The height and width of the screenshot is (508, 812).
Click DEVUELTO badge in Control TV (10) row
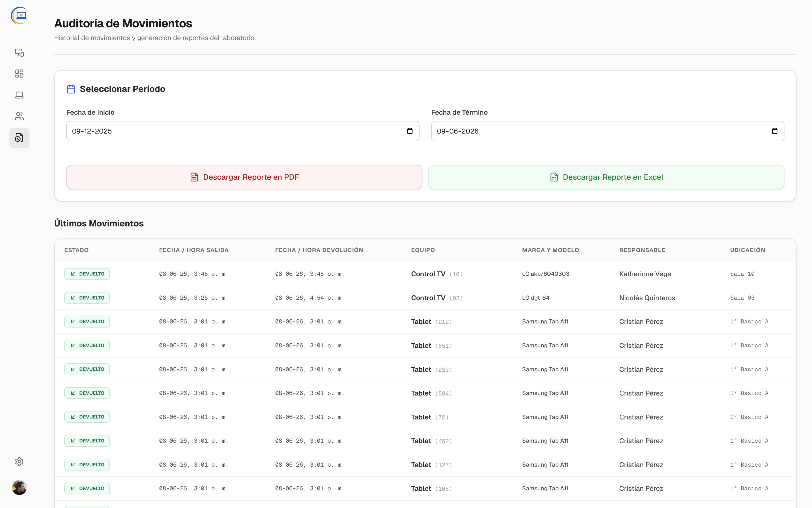coord(87,274)
